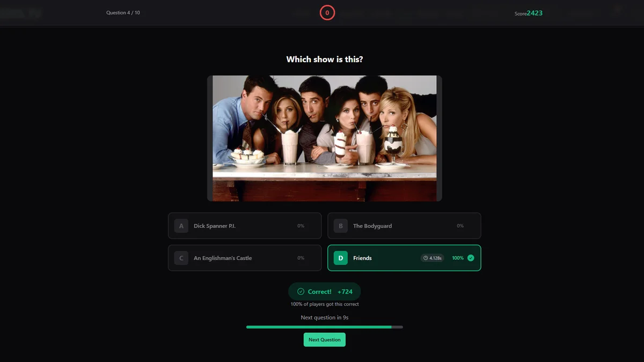
Task: Click the Score 2423 display
Action: point(528,12)
